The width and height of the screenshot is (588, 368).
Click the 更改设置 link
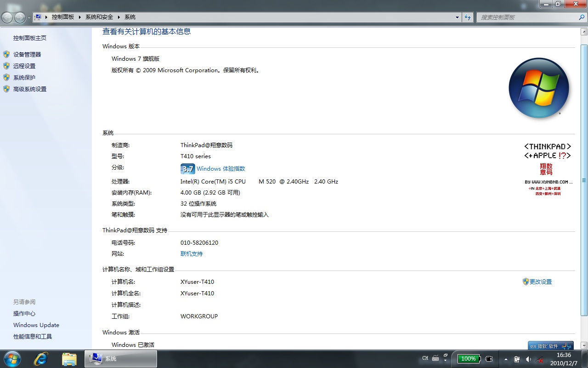point(541,282)
